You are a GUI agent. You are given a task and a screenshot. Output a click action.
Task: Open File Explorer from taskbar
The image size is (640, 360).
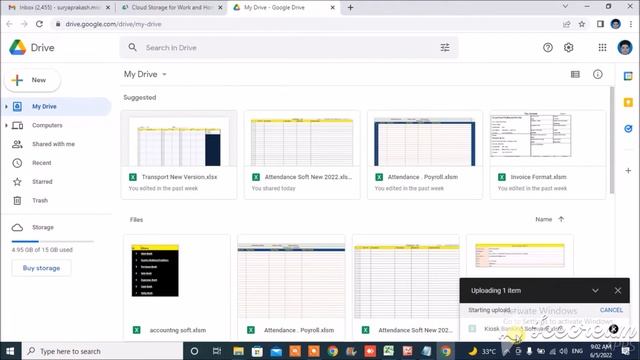pyautogui.click(x=238, y=351)
